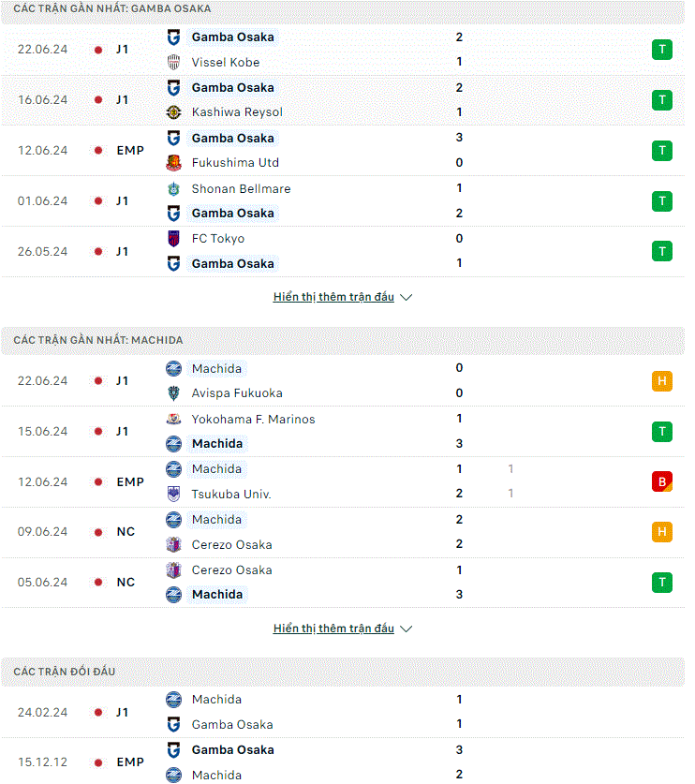The height and width of the screenshot is (784, 695).
Task: Click the Fukushima Utd club crest
Action: 173,162
